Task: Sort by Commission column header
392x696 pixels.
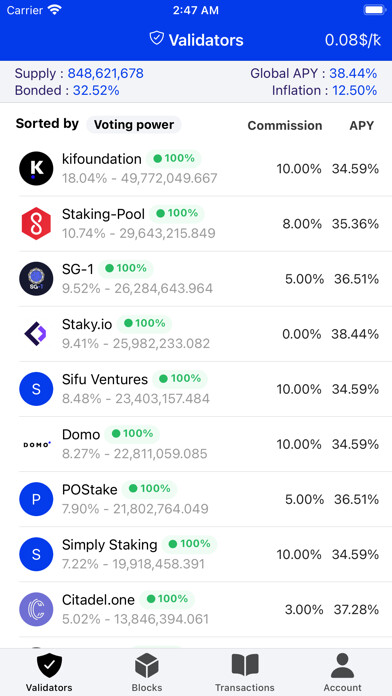Action: click(285, 126)
